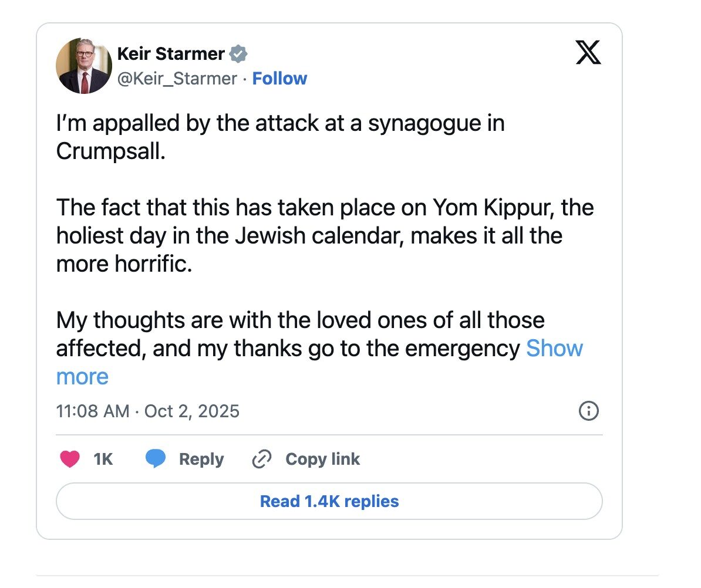The height and width of the screenshot is (588, 701).
Task: Open the tweet info circle icon
Action: [589, 411]
